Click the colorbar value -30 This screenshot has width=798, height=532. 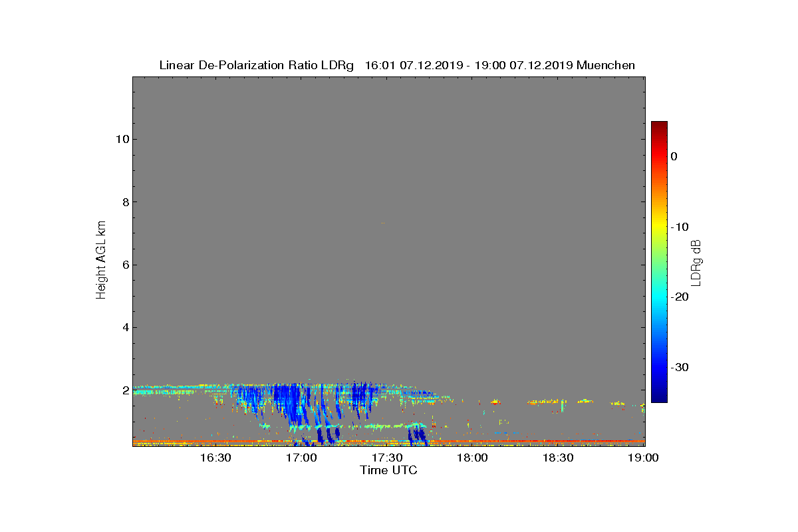pos(680,367)
